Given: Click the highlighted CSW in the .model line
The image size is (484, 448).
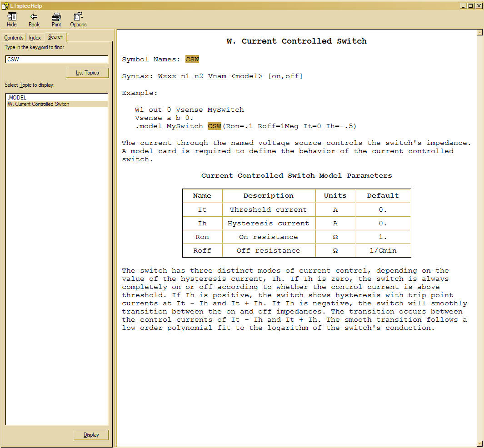Looking at the screenshot, I should (x=214, y=126).
